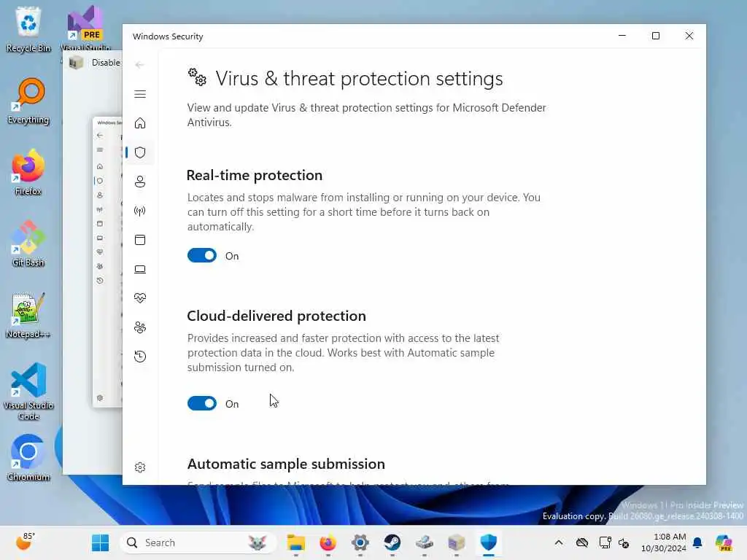Click the taskbar Search box
Image resolution: width=747 pixels, height=560 pixels.
pyautogui.click(x=198, y=542)
